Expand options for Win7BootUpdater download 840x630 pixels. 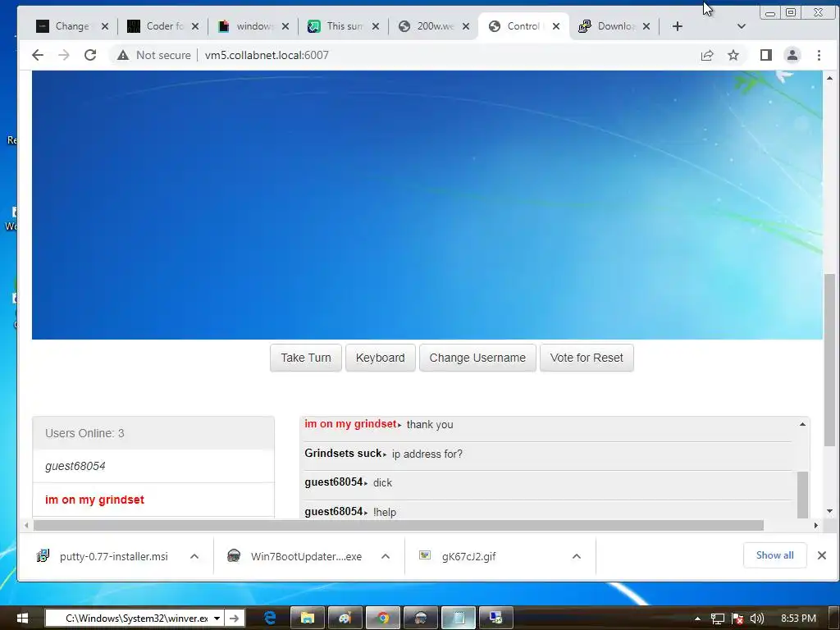tap(386, 557)
